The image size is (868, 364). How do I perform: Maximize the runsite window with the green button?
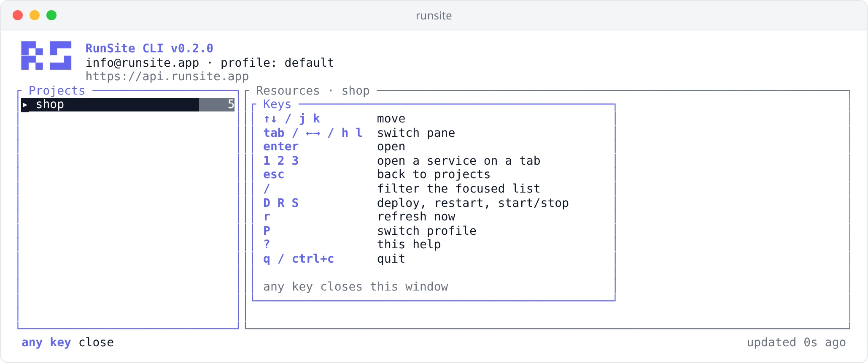click(x=51, y=16)
